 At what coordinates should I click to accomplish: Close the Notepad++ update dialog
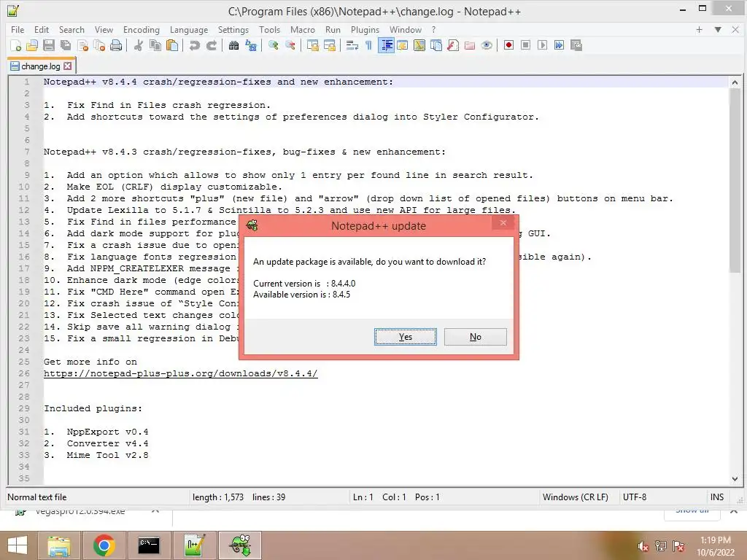[503, 223]
